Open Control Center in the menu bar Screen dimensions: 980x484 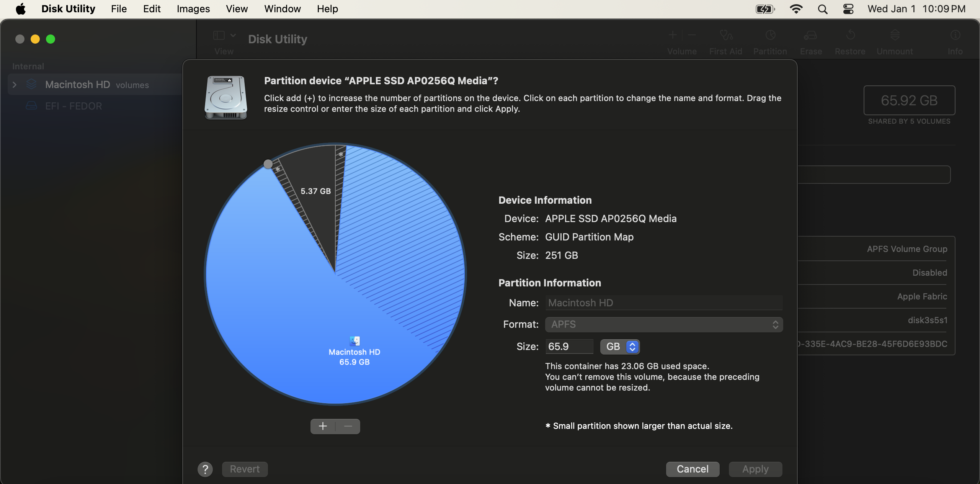pos(848,9)
